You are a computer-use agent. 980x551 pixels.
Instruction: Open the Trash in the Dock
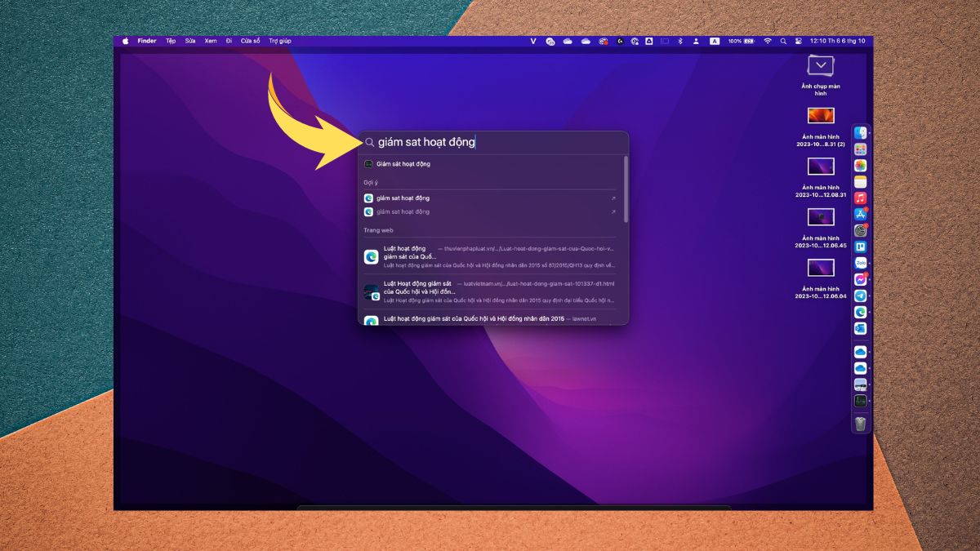(x=860, y=423)
